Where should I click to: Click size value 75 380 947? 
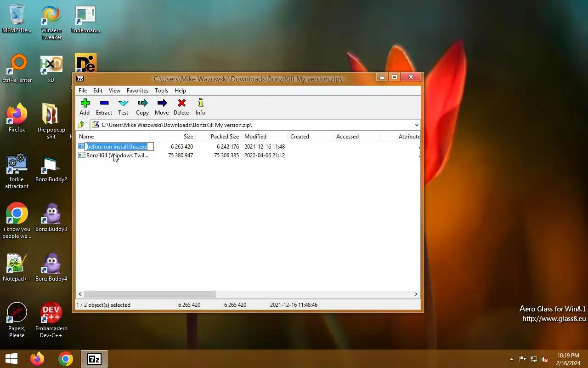181,155
